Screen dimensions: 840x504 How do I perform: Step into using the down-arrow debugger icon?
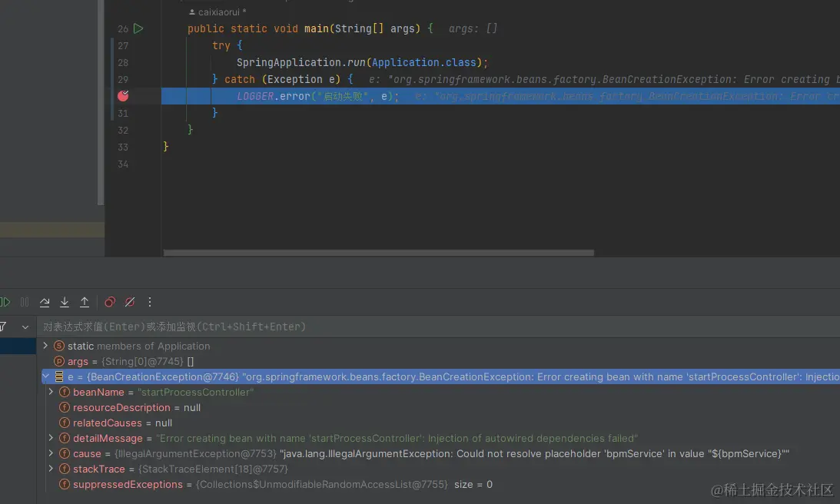coord(65,302)
